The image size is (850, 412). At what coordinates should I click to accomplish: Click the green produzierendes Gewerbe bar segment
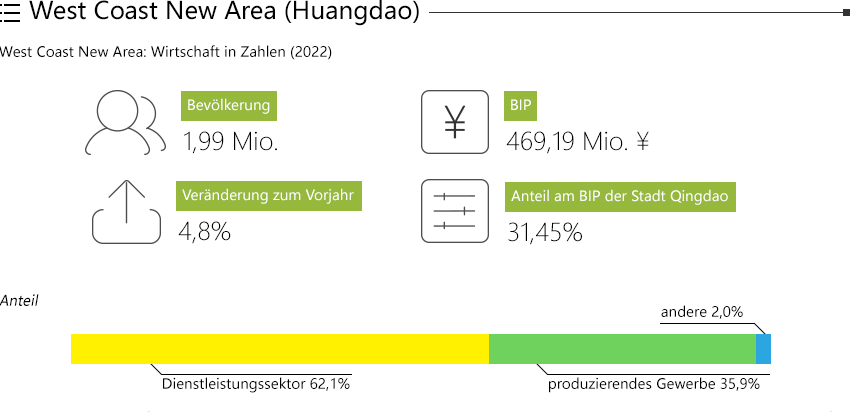(x=622, y=349)
